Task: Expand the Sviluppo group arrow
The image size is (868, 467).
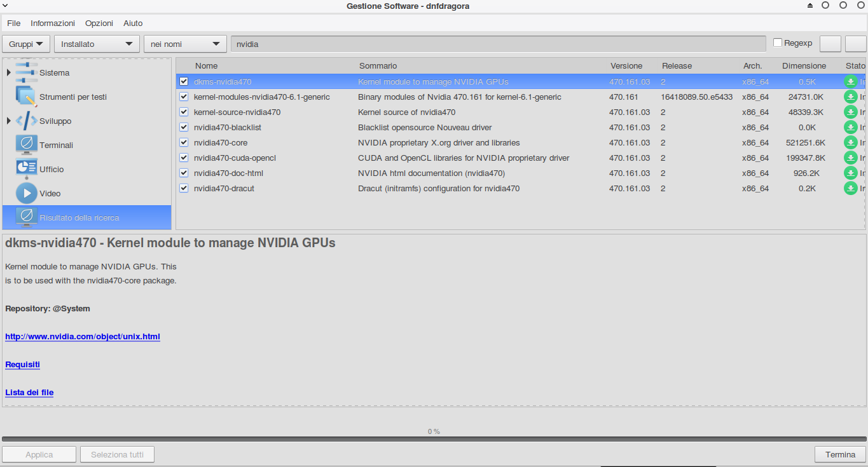Action: [9, 121]
